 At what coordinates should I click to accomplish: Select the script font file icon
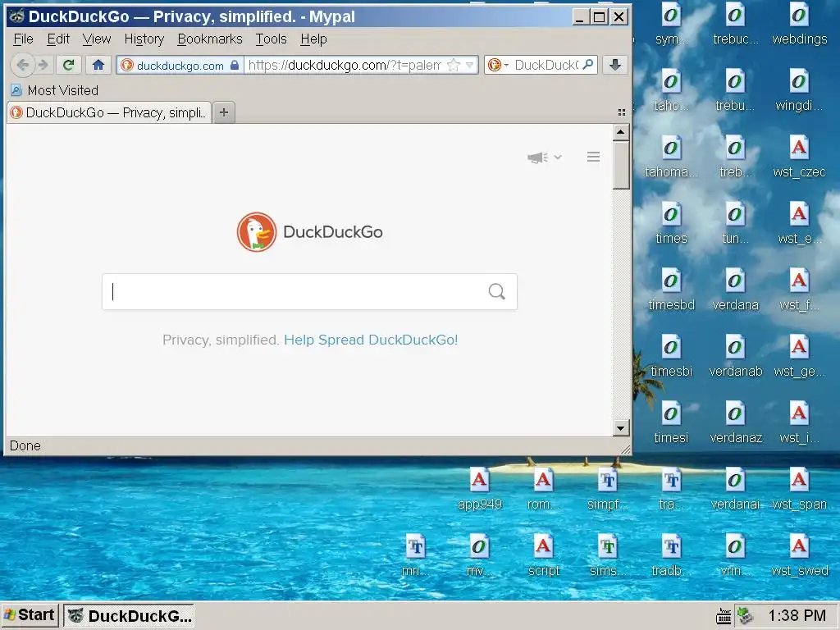click(x=543, y=556)
